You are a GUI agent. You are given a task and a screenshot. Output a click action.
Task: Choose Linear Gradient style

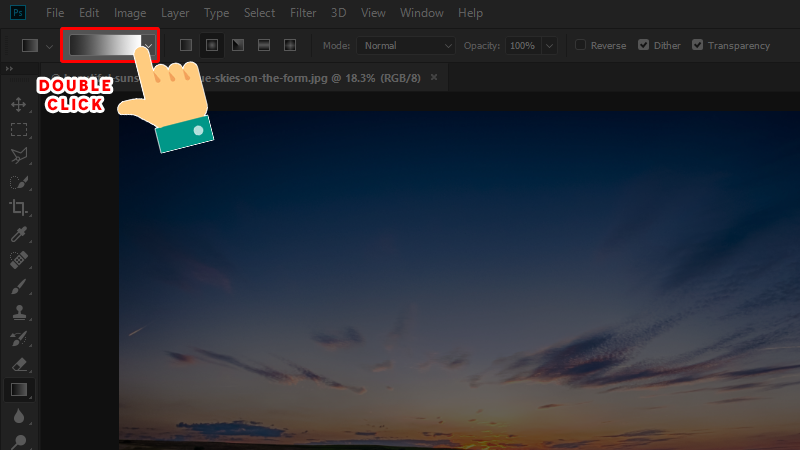186,45
